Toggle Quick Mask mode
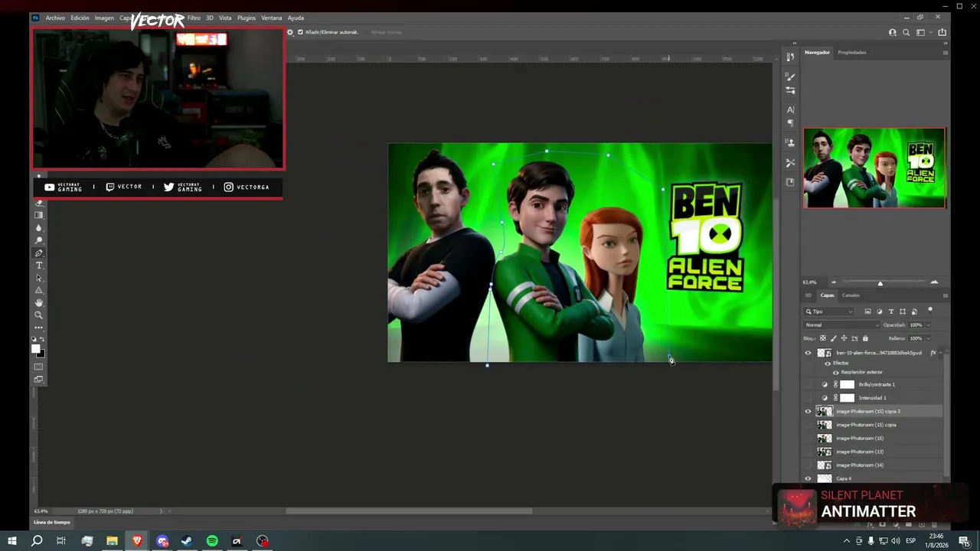This screenshot has height=551, width=980. (x=39, y=367)
